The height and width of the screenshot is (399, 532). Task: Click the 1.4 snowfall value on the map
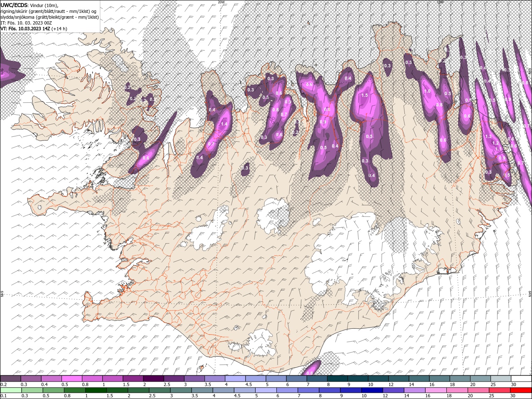pos(224,124)
